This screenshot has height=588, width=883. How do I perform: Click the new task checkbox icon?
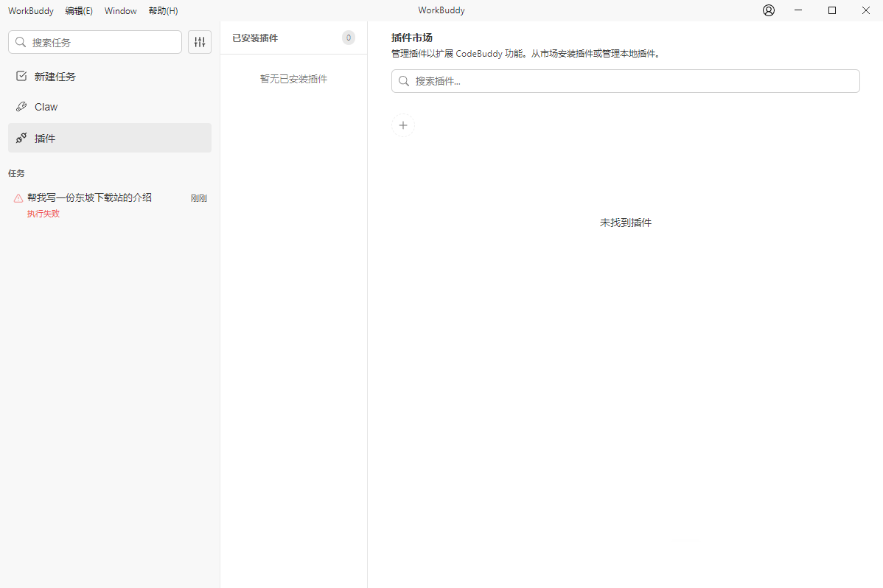point(21,76)
